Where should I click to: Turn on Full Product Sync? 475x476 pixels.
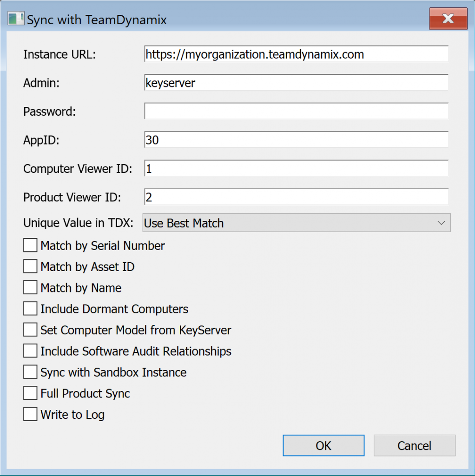(30, 393)
